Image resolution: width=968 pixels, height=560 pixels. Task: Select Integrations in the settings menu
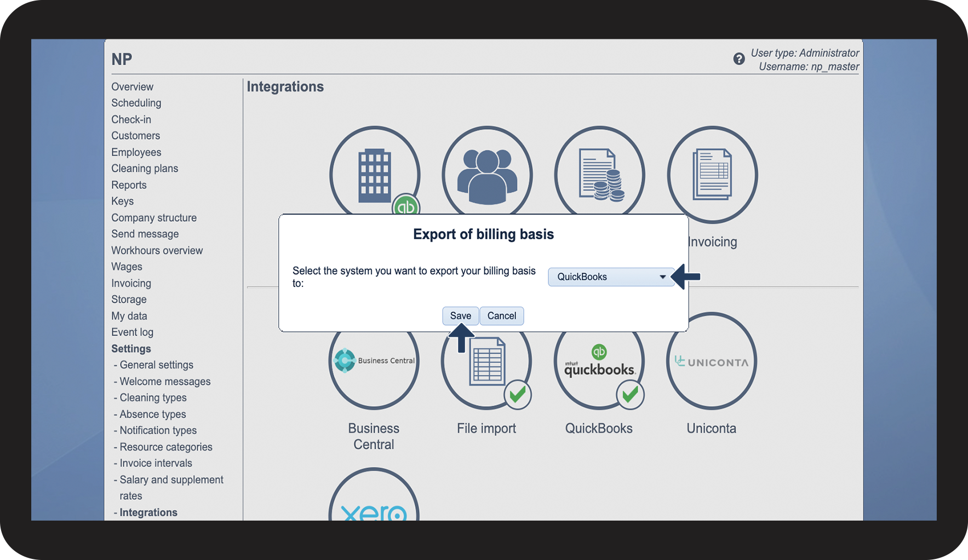[x=148, y=512]
